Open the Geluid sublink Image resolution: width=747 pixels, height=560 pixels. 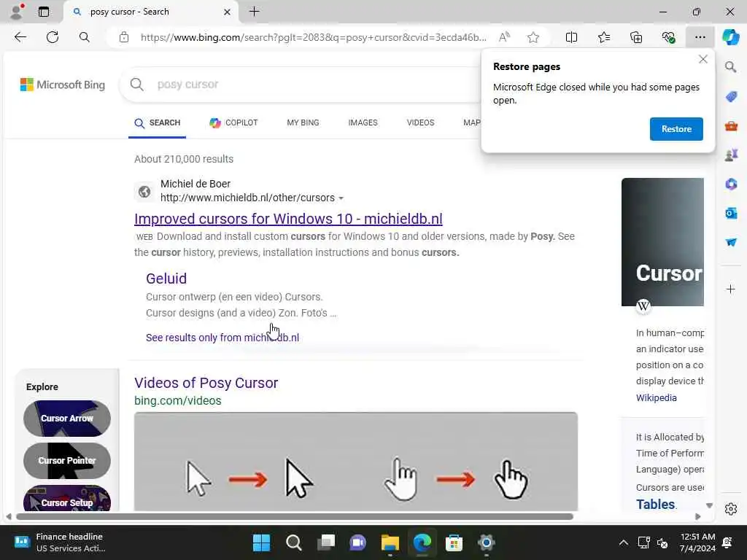pos(166,279)
